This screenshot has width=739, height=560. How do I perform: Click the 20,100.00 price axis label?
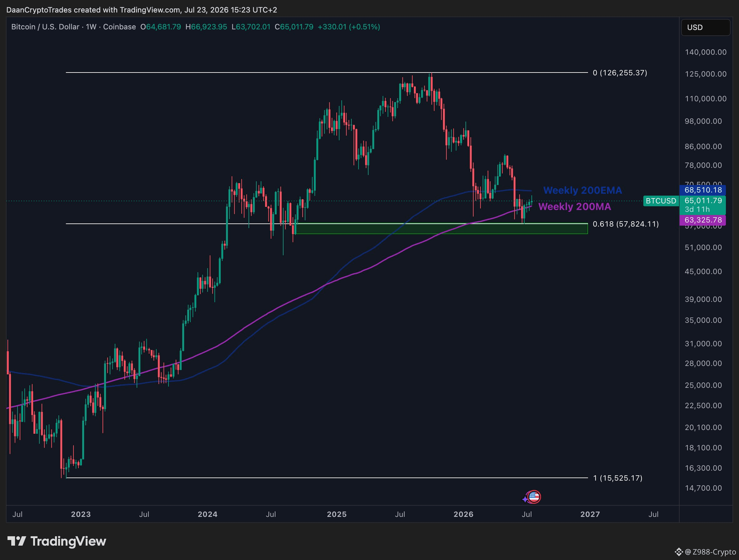point(703,427)
